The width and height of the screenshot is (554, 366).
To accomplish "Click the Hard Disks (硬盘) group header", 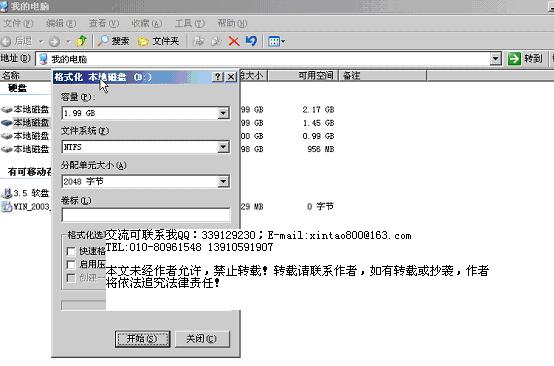I will [x=17, y=88].
